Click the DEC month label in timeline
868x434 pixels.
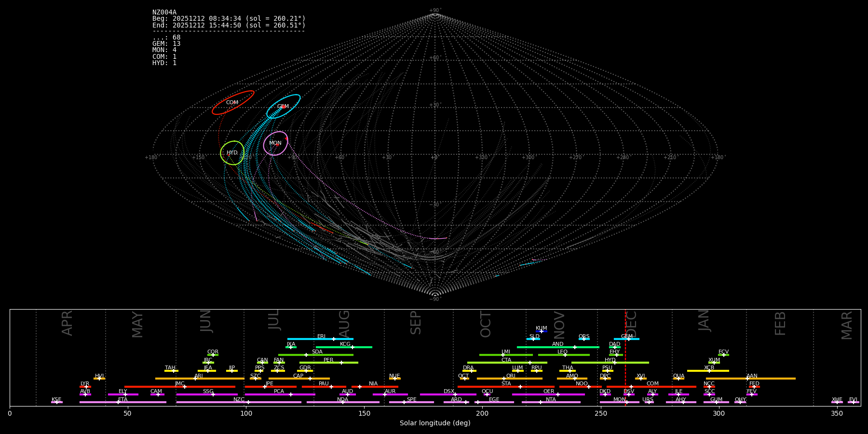tap(632, 324)
